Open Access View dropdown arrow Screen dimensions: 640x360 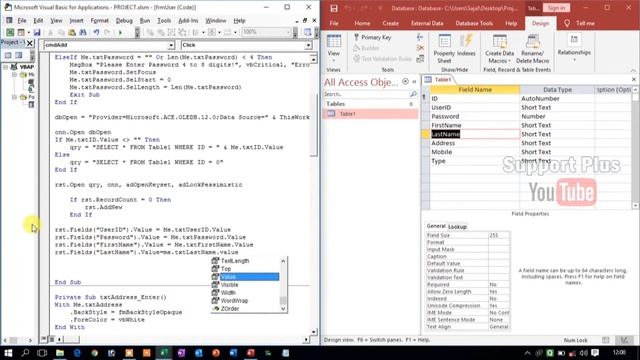coord(333,60)
